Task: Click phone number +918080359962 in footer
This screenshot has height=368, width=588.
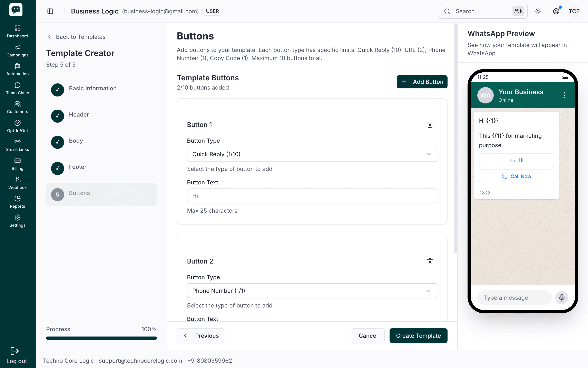Action: tap(209, 361)
